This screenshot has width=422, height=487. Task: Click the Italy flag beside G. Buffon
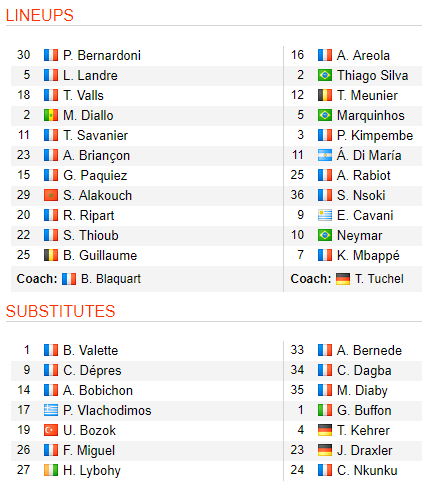(325, 410)
